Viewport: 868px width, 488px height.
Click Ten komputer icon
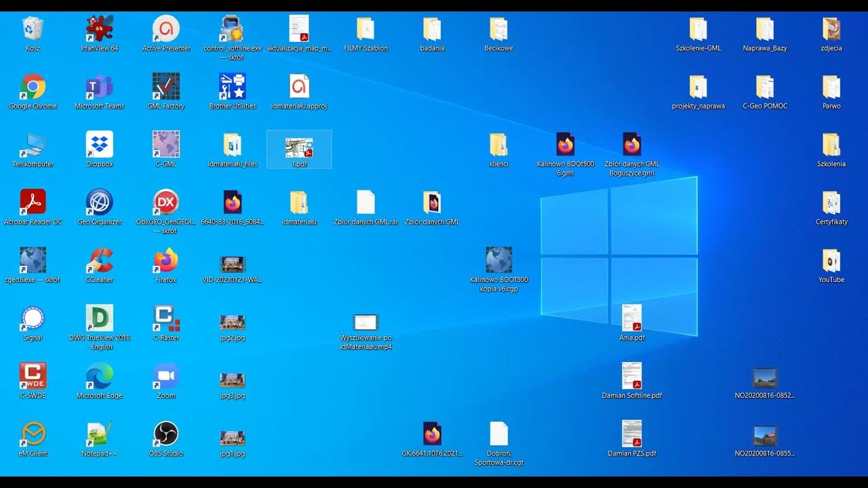(x=33, y=145)
